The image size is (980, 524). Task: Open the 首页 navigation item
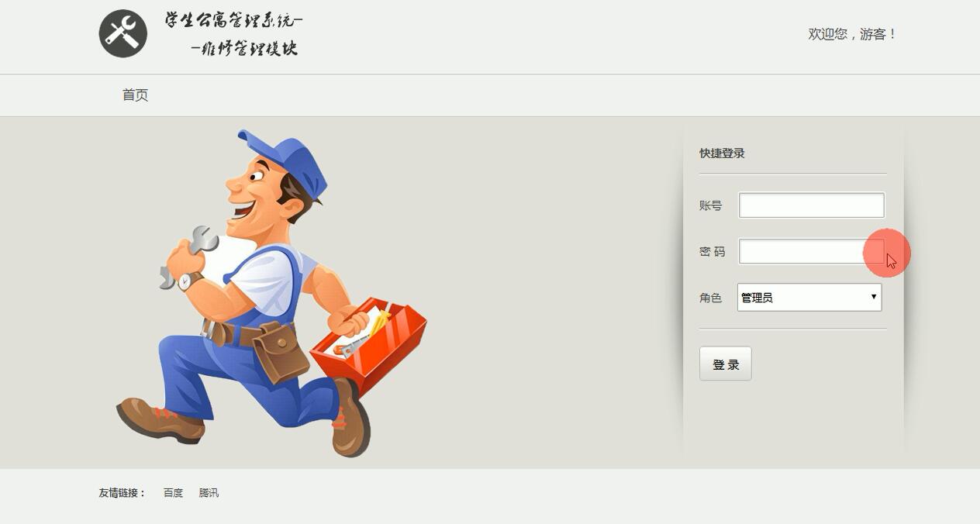click(135, 95)
